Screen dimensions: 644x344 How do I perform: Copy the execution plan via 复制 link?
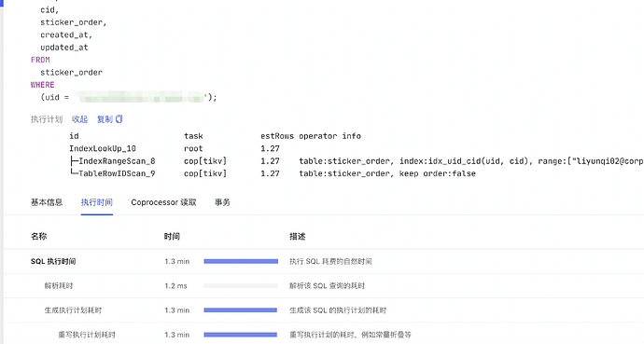(x=105, y=119)
